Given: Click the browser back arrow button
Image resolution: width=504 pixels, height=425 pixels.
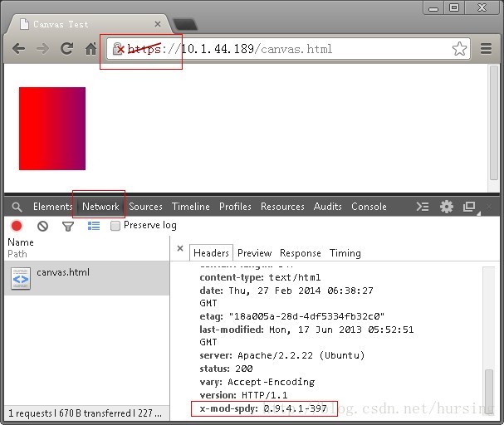Looking at the screenshot, I should pyautogui.click(x=18, y=49).
